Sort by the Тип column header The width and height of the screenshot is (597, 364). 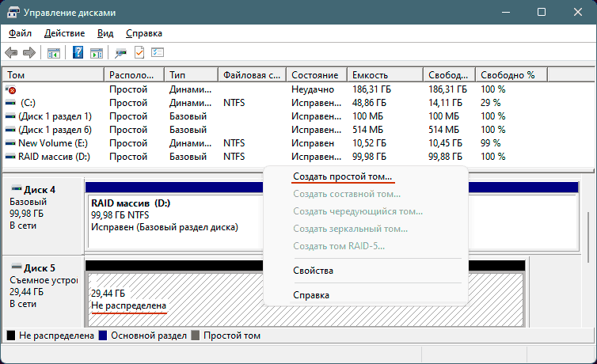(x=192, y=75)
